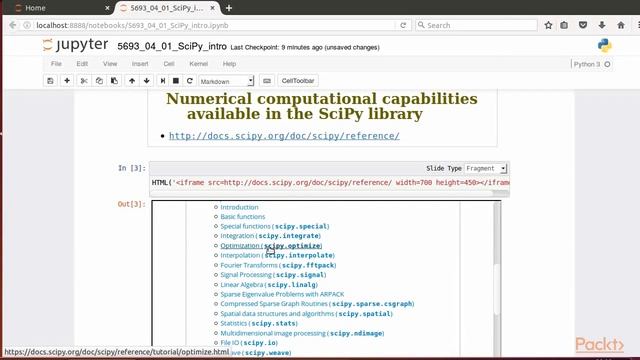The width and height of the screenshot is (640, 360).
Task: Click the HTML iframe code input cell
Action: click(330, 182)
